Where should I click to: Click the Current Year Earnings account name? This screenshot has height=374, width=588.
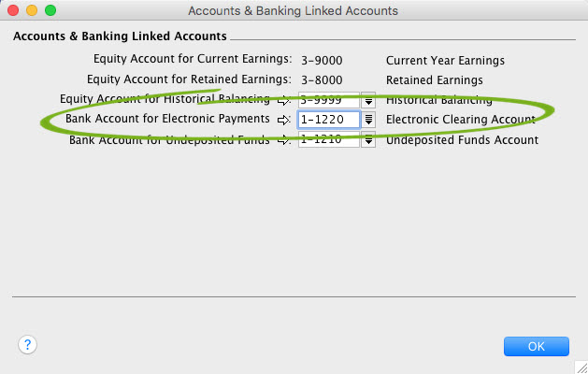(445, 61)
